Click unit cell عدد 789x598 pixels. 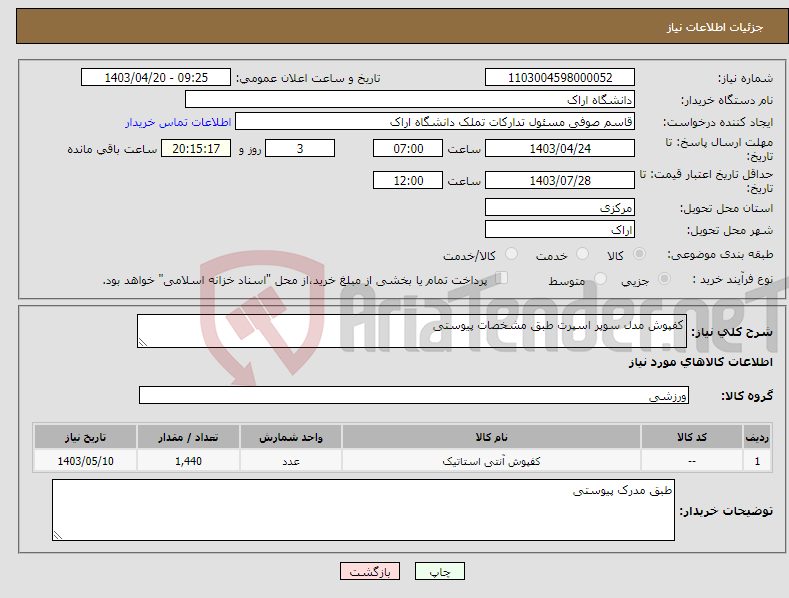click(x=291, y=461)
